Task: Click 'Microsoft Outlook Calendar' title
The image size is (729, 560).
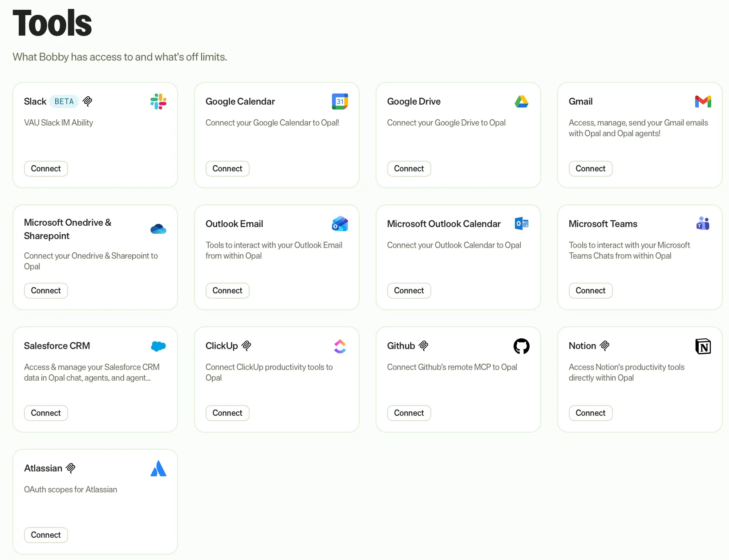Action: click(x=444, y=224)
